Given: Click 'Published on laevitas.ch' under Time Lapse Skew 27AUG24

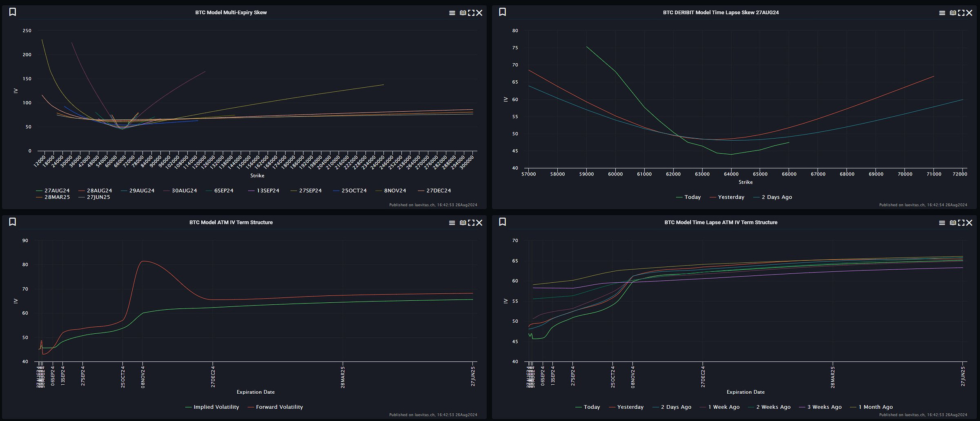Looking at the screenshot, I should (923, 205).
